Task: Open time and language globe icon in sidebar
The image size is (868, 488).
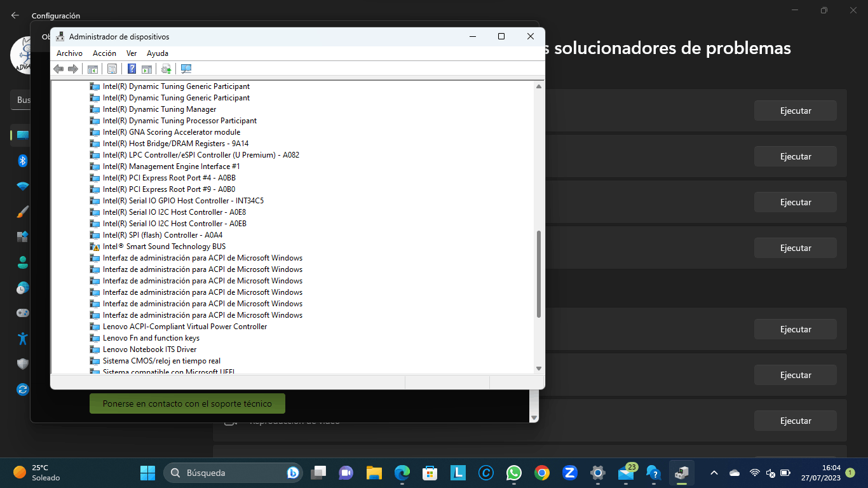Action: [23, 288]
